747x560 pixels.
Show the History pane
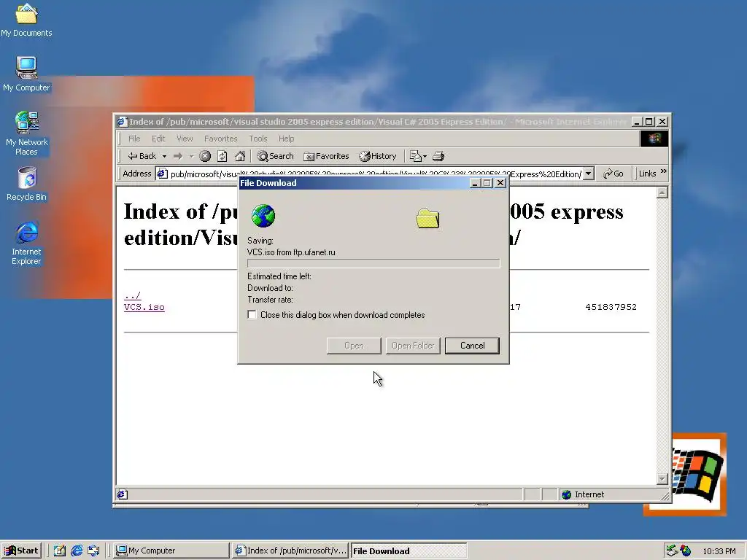pyautogui.click(x=378, y=156)
